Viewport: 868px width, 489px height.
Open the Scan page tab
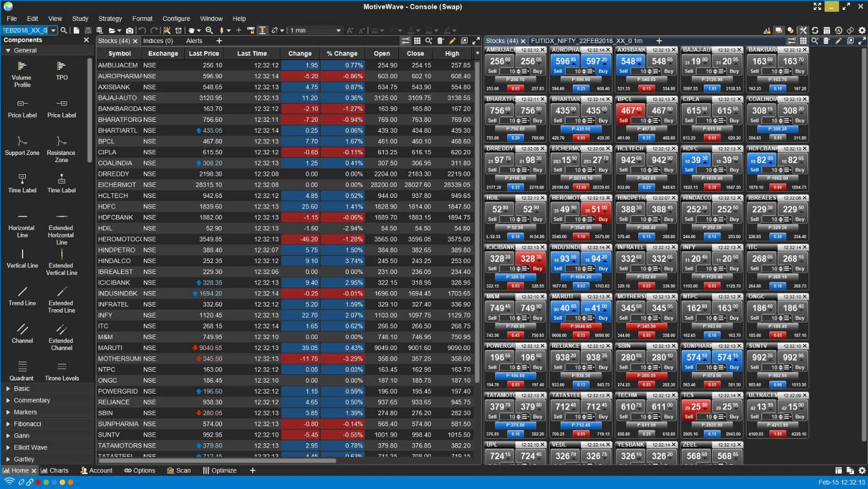tap(179, 471)
